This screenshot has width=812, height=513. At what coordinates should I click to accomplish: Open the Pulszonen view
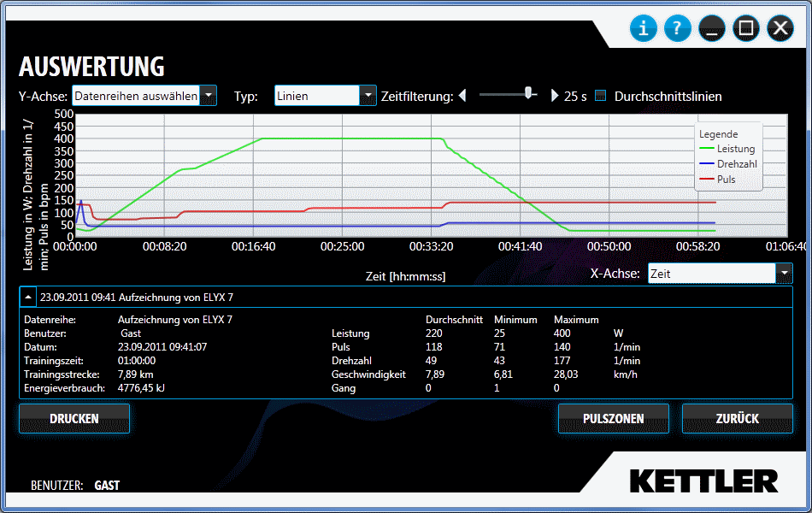613,419
